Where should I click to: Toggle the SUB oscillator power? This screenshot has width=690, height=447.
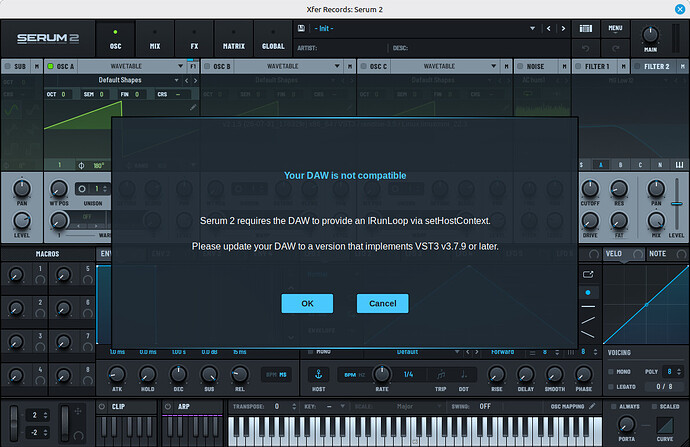pyautogui.click(x=7, y=66)
